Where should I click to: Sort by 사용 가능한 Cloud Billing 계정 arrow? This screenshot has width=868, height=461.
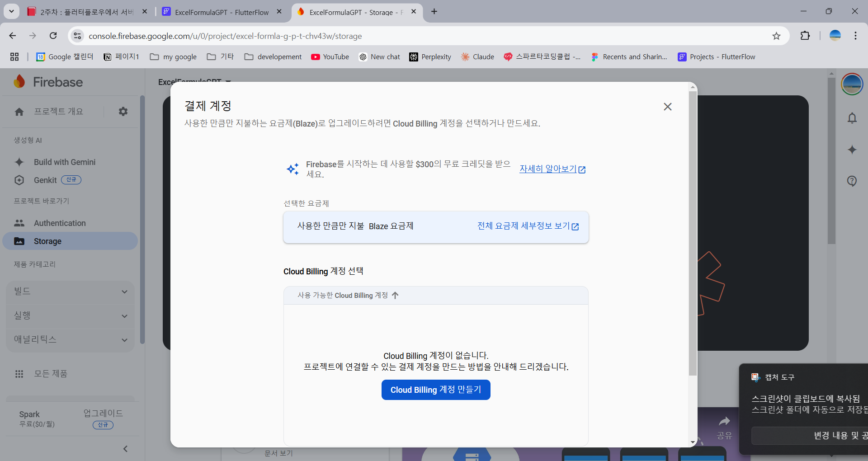(395, 295)
